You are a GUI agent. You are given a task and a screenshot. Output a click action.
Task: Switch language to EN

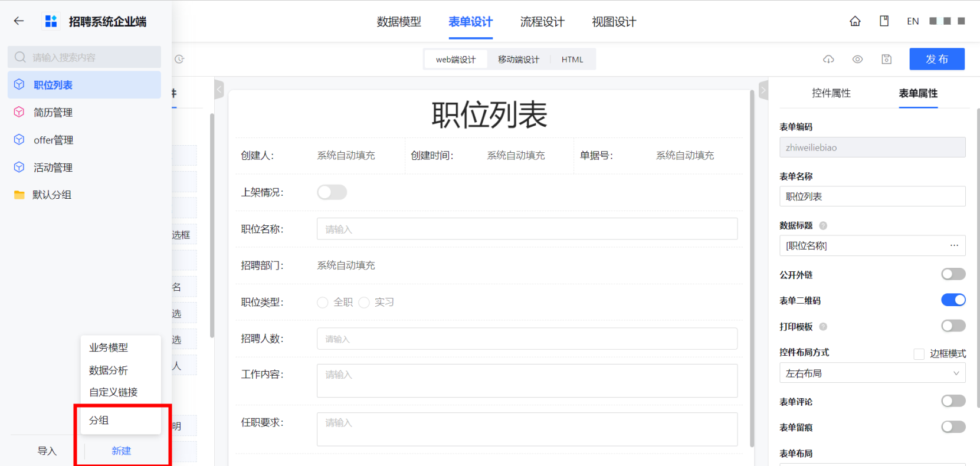click(913, 21)
